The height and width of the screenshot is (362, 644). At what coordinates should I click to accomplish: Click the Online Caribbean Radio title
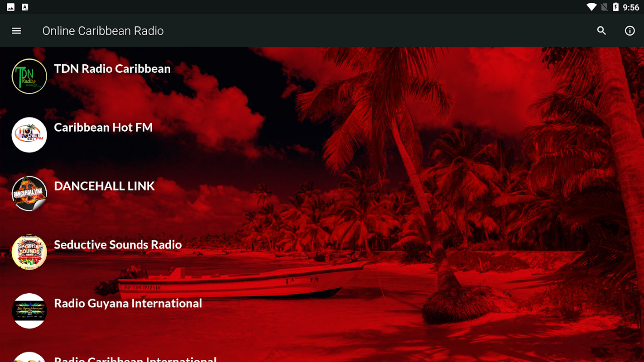click(103, 31)
